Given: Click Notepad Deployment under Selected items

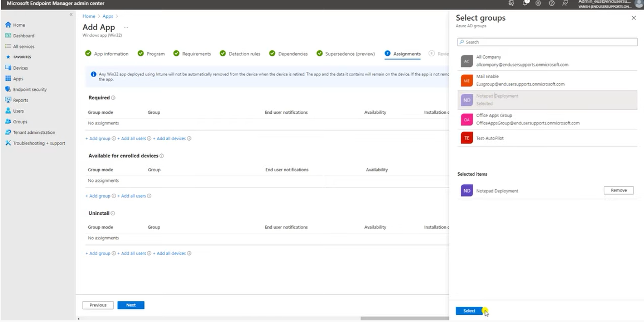Looking at the screenshot, I should [497, 191].
